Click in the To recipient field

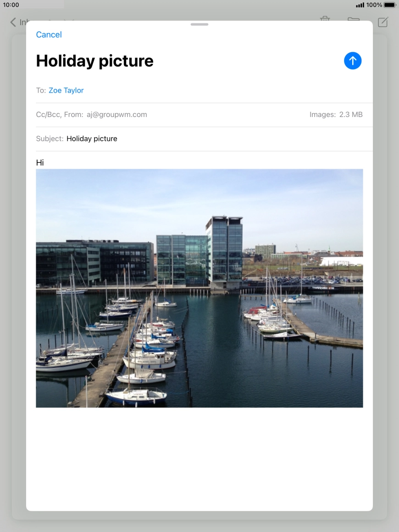pos(138,90)
